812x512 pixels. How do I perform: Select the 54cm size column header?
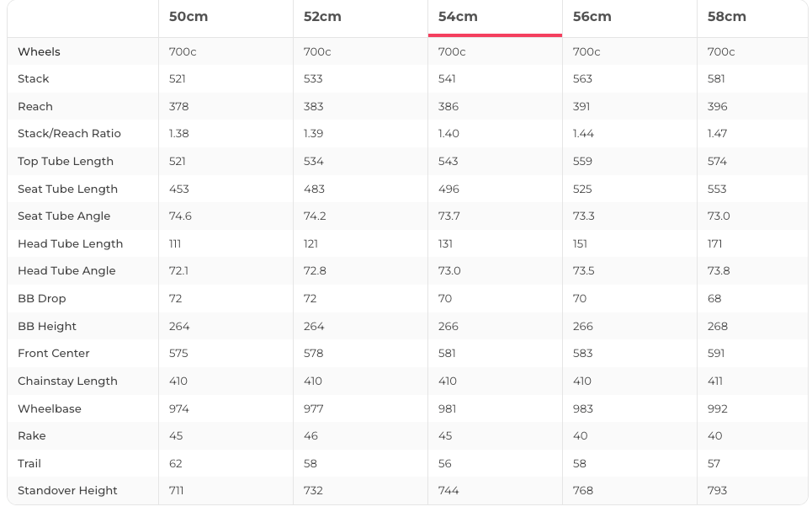pyautogui.click(x=458, y=17)
